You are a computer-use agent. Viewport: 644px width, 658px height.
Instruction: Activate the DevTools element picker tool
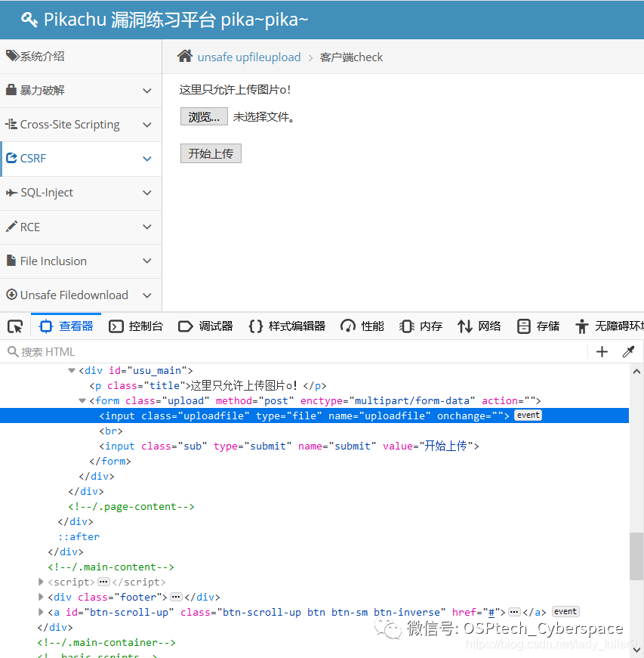point(15,326)
